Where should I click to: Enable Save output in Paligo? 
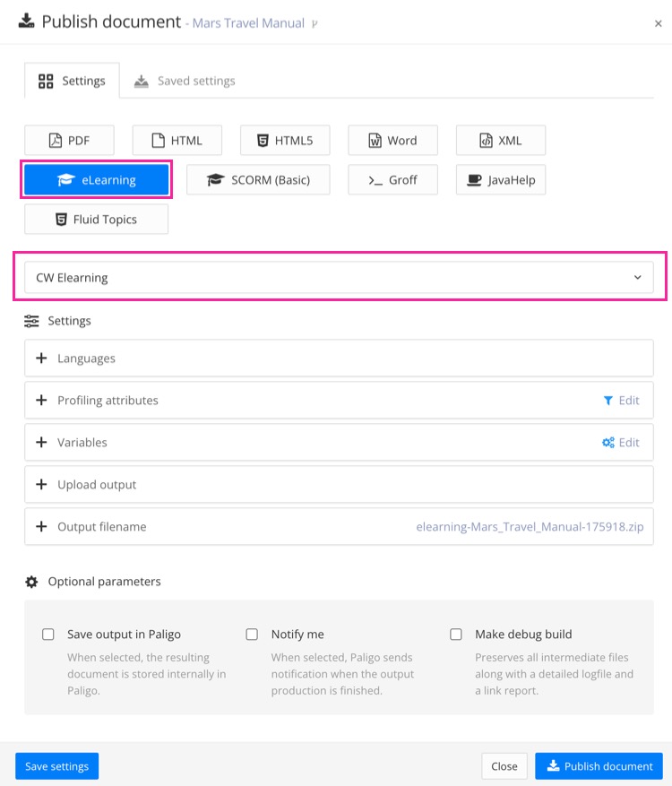[48, 635]
